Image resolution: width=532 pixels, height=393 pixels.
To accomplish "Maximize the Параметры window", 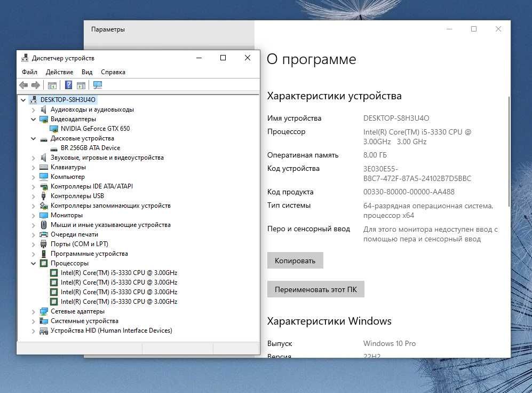I will (474, 29).
